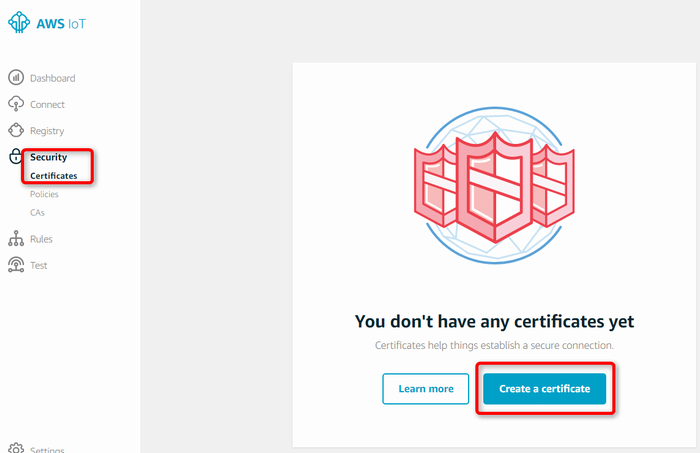Open Policies under Security
The height and width of the screenshot is (453, 700).
pos(44,194)
